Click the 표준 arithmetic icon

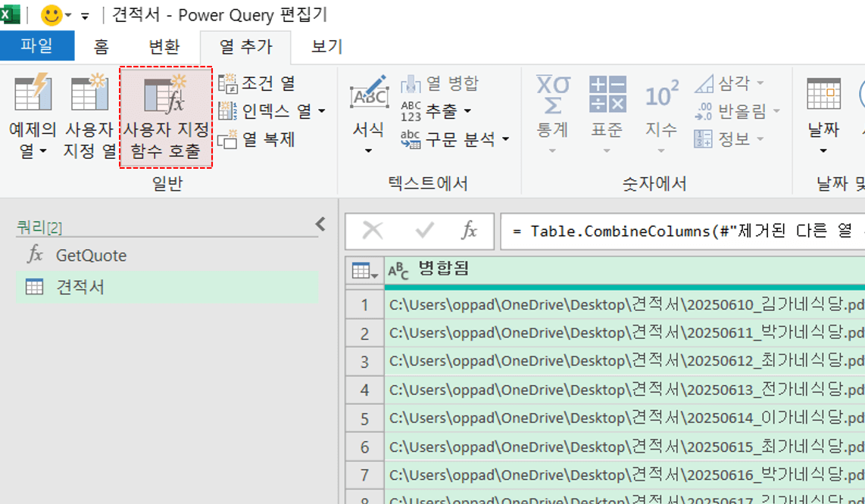(x=607, y=95)
